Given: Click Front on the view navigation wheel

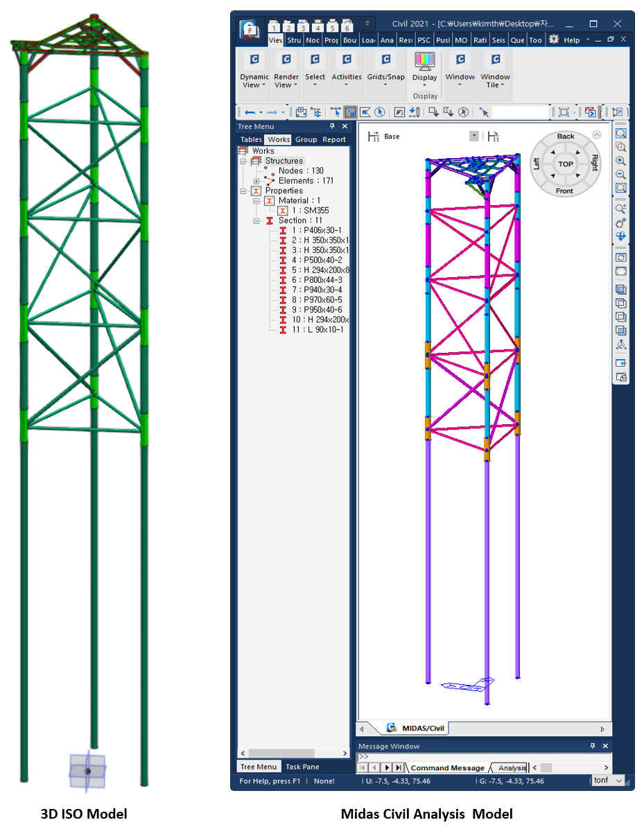Looking at the screenshot, I should point(564,190).
